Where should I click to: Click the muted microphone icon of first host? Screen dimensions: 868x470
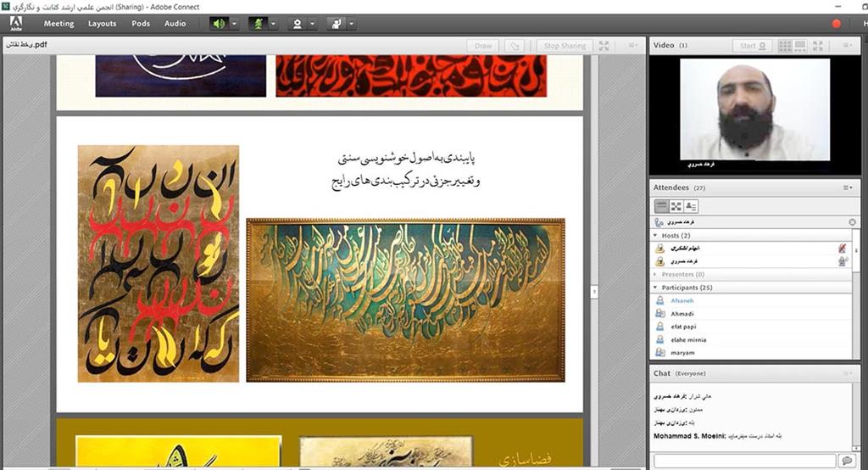click(843, 249)
